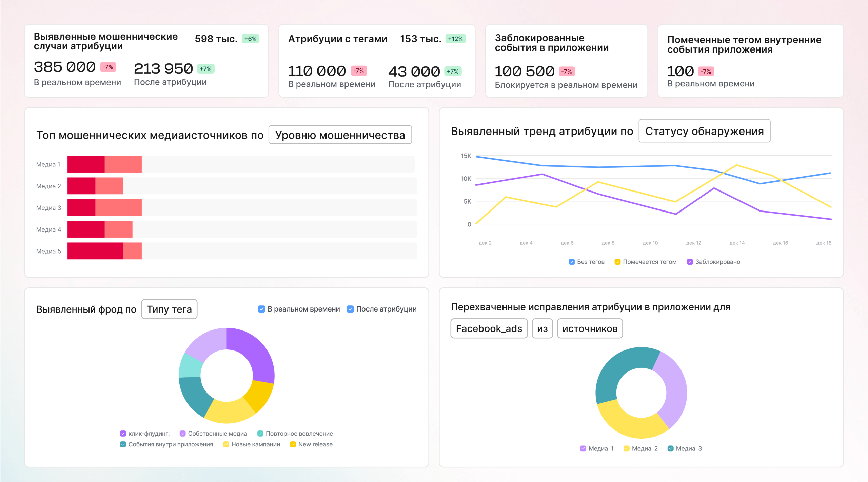Toggle 'Медиа 3' donut legend checkbox
This screenshot has width=868, height=482.
coord(670,449)
